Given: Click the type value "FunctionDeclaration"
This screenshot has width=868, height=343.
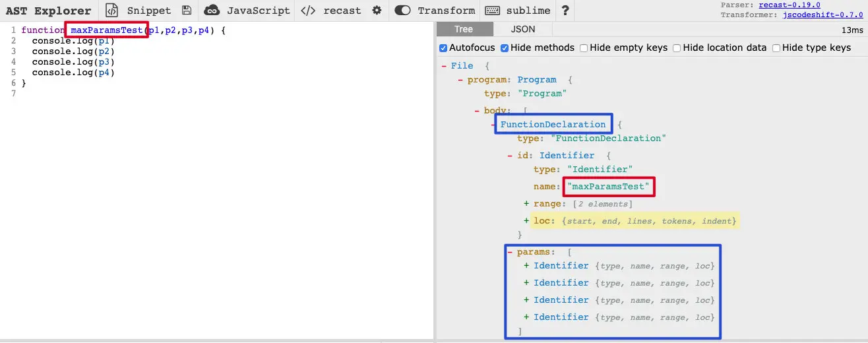Looking at the screenshot, I should (609, 139).
